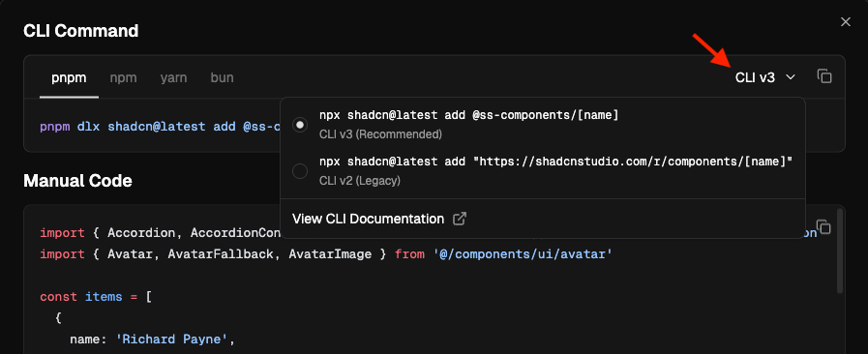
Task: Click the external link icon beside View CLI Documentation
Action: (460, 219)
